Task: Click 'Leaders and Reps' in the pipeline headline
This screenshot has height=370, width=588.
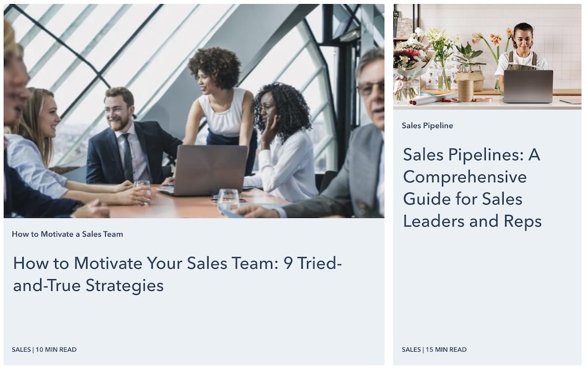Action: pos(473,221)
